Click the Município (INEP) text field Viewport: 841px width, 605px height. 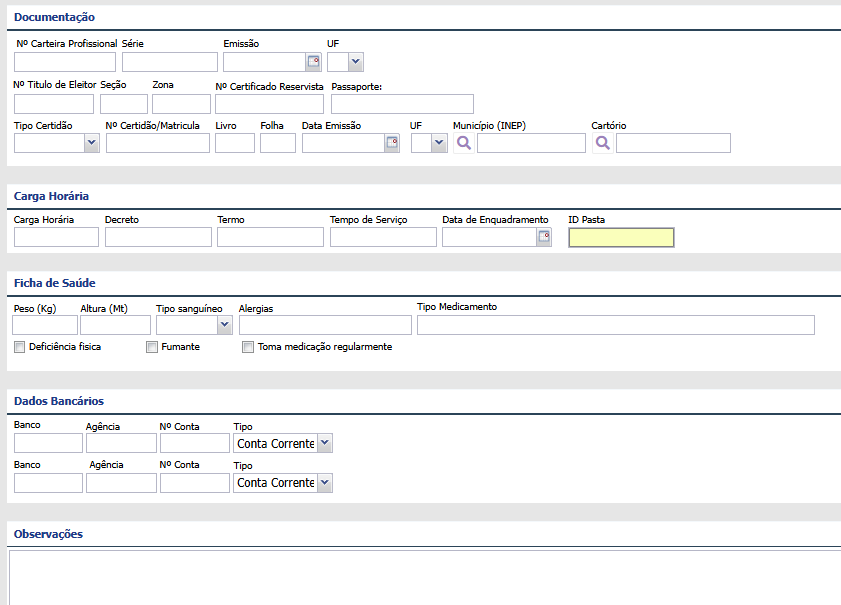532,143
